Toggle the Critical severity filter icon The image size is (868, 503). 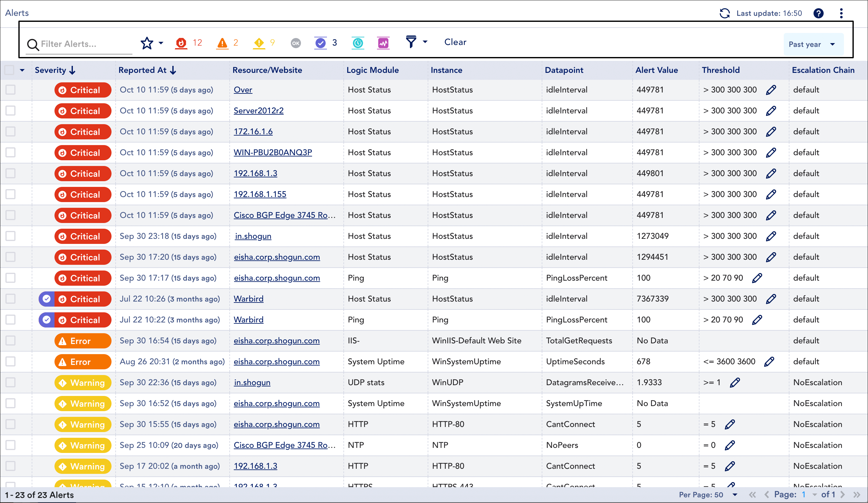(x=181, y=43)
